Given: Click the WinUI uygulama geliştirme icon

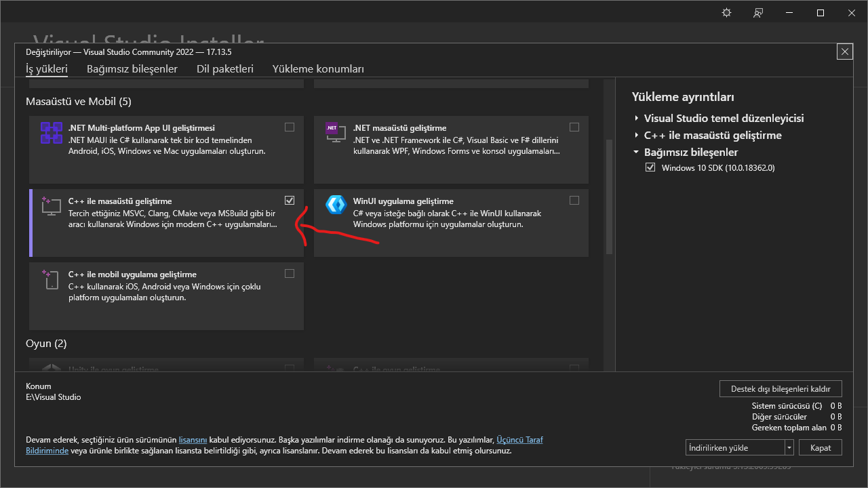Looking at the screenshot, I should [x=336, y=205].
